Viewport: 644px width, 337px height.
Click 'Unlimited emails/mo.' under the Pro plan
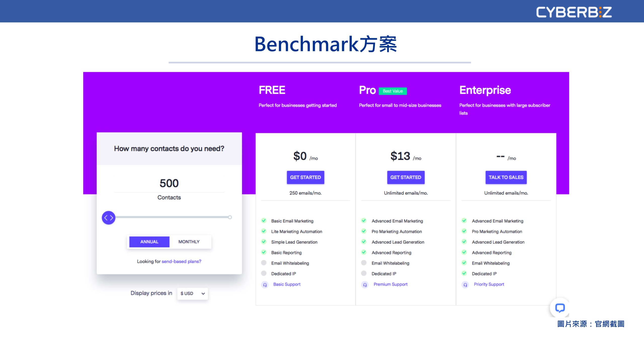[x=406, y=193]
